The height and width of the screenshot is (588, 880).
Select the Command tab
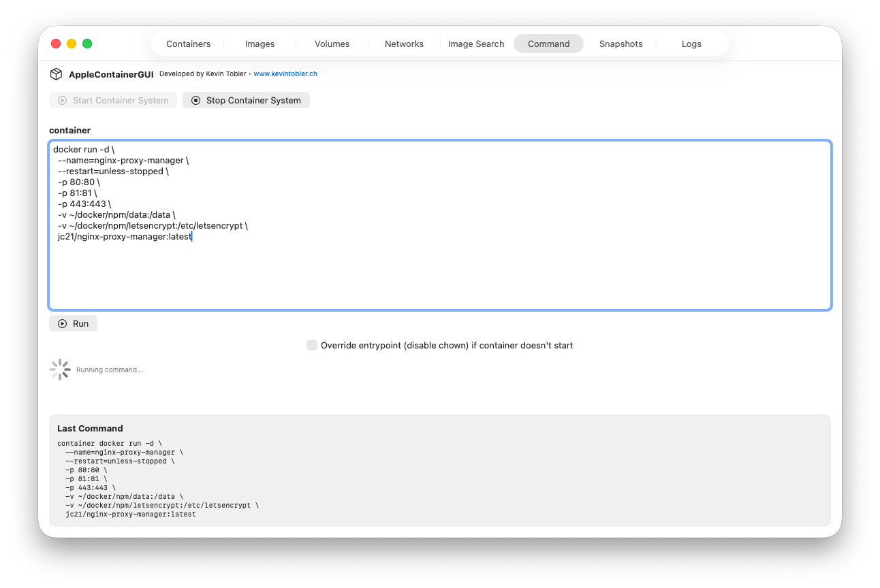pos(548,43)
